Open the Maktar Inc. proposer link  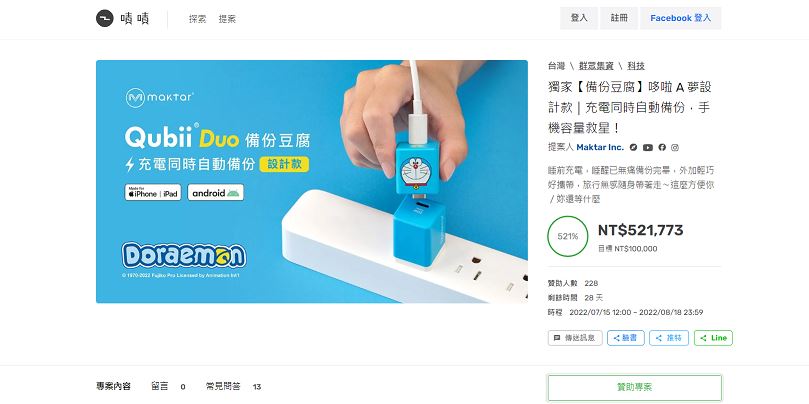tap(600, 148)
